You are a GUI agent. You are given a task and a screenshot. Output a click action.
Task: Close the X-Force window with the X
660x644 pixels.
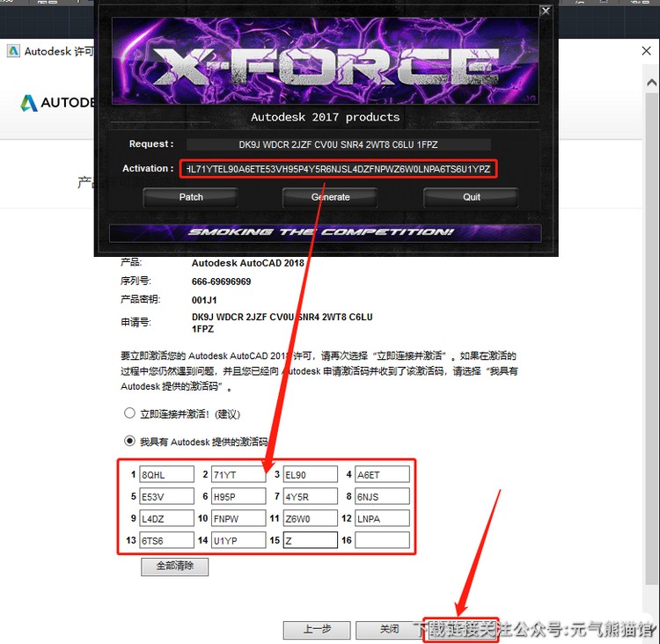(x=546, y=11)
